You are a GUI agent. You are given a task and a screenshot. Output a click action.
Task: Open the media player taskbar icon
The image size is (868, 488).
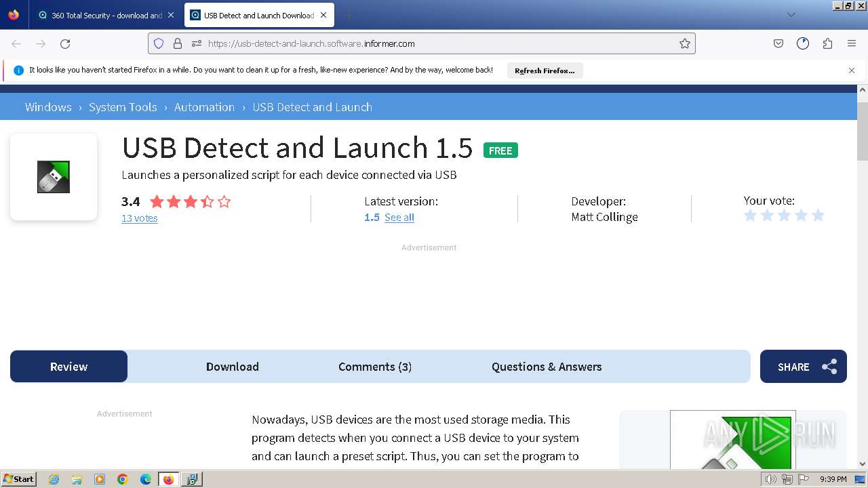pos(100,479)
